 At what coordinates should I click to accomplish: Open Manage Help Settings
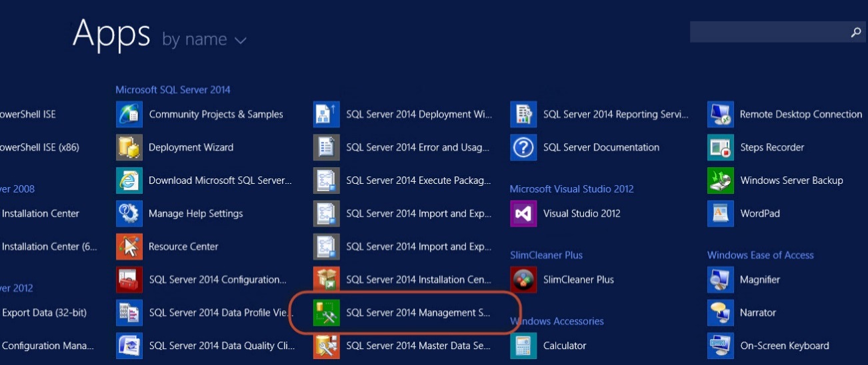180,214
